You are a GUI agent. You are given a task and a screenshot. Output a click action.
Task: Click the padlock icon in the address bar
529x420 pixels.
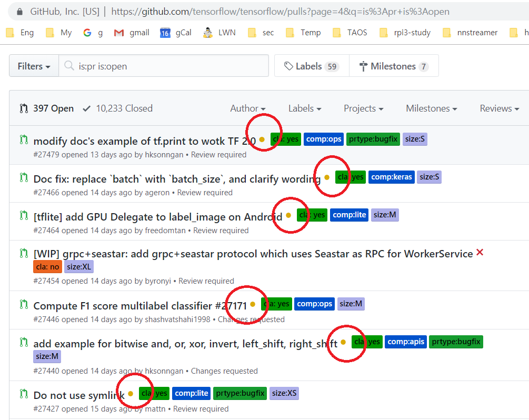coord(19,11)
